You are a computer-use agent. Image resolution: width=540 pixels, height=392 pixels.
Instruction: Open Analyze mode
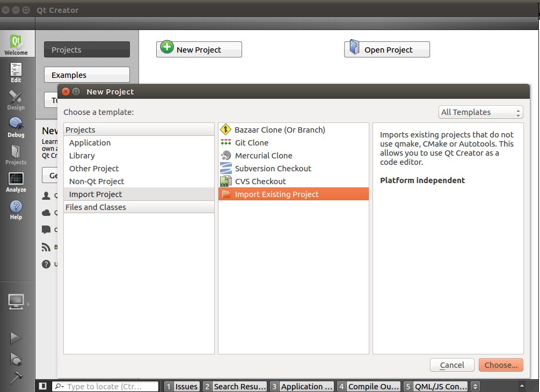[16, 182]
